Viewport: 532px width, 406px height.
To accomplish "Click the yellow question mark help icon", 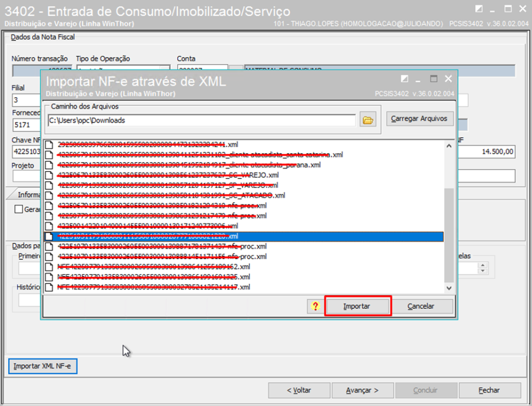I will [x=315, y=306].
